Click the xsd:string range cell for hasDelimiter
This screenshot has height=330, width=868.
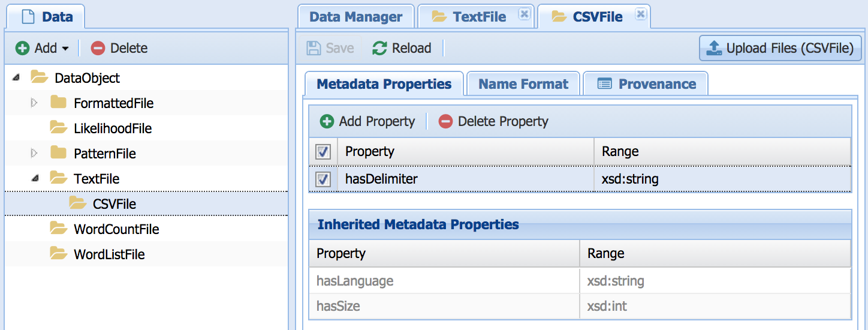click(629, 179)
